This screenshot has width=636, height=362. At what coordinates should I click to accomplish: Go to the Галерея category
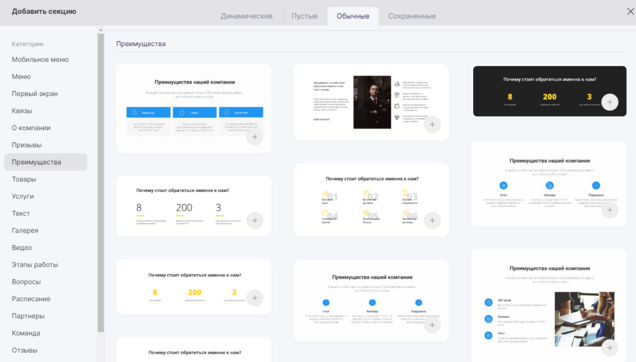[25, 231]
